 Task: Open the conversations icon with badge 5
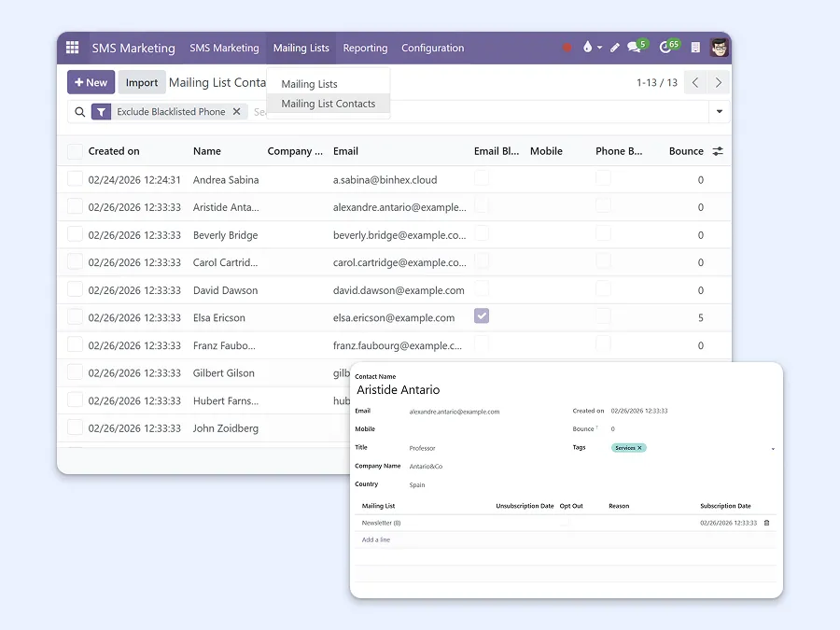click(x=635, y=48)
